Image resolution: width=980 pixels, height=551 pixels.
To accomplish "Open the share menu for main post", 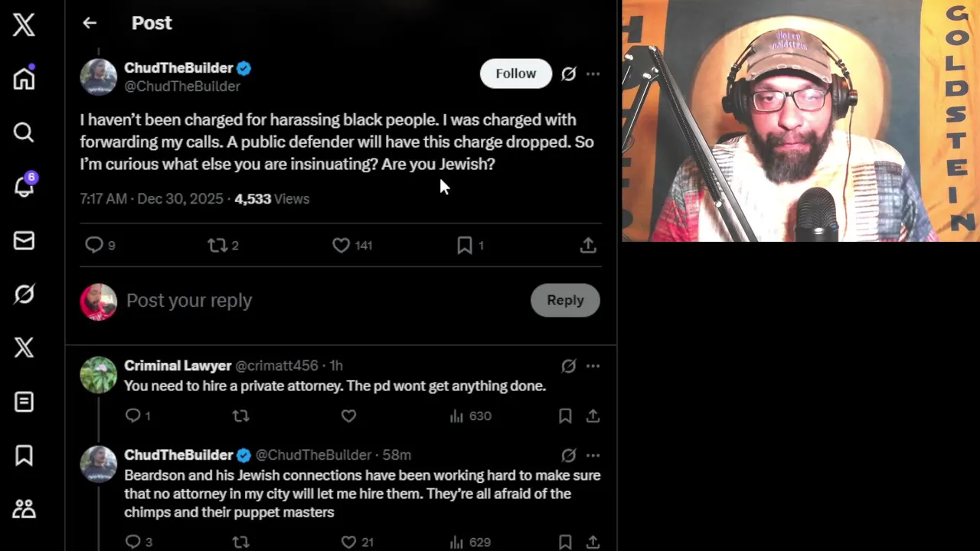I will (x=588, y=245).
